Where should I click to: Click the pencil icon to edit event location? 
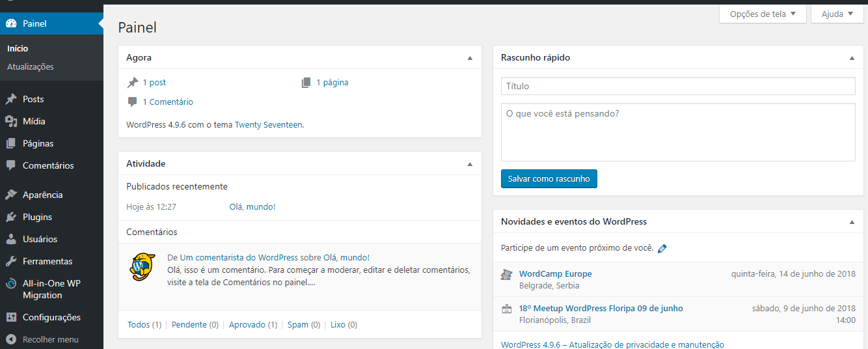click(662, 248)
